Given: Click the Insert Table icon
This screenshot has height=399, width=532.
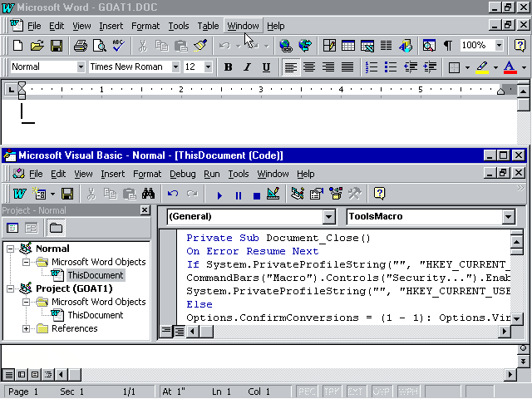Looking at the screenshot, I should pyautogui.click(x=348, y=45).
